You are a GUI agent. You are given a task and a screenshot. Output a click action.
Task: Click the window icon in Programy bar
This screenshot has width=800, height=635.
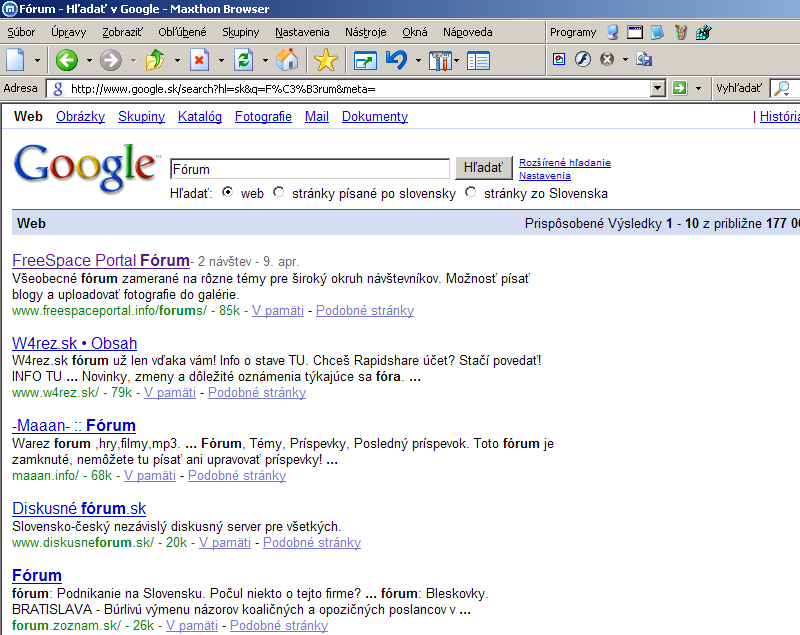(x=635, y=33)
